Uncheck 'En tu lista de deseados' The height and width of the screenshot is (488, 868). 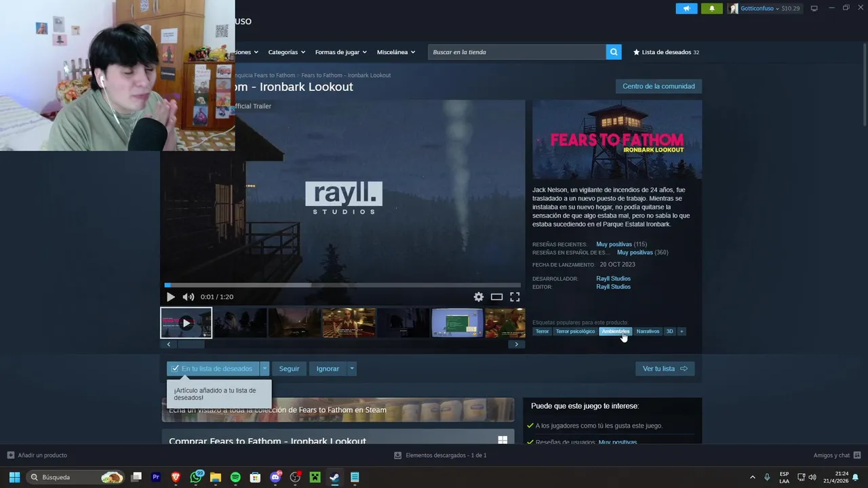click(213, 369)
